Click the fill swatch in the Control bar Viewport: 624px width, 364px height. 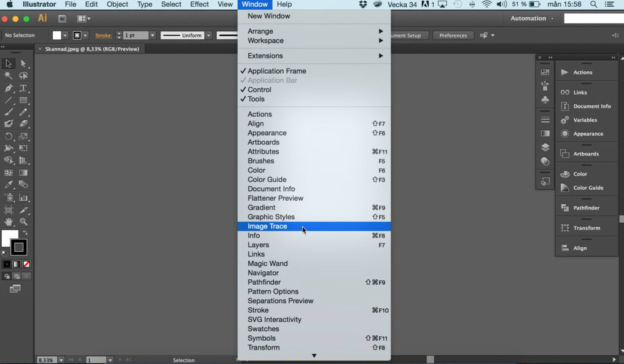pyautogui.click(x=57, y=36)
